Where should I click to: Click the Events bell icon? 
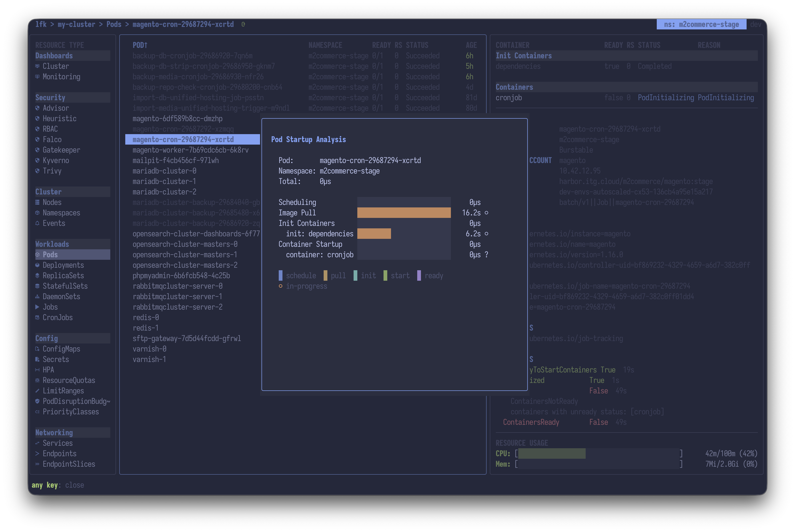pyautogui.click(x=37, y=223)
